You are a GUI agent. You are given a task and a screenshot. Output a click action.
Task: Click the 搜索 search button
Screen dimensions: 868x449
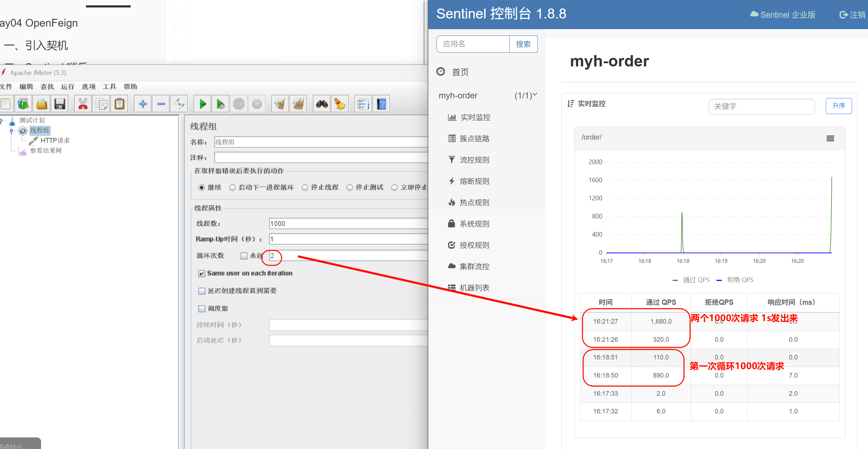click(523, 44)
